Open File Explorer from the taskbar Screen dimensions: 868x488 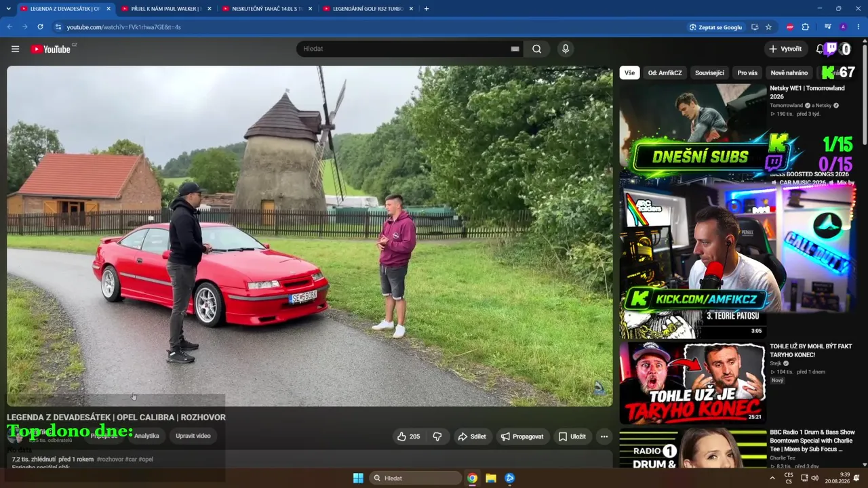tap(491, 478)
